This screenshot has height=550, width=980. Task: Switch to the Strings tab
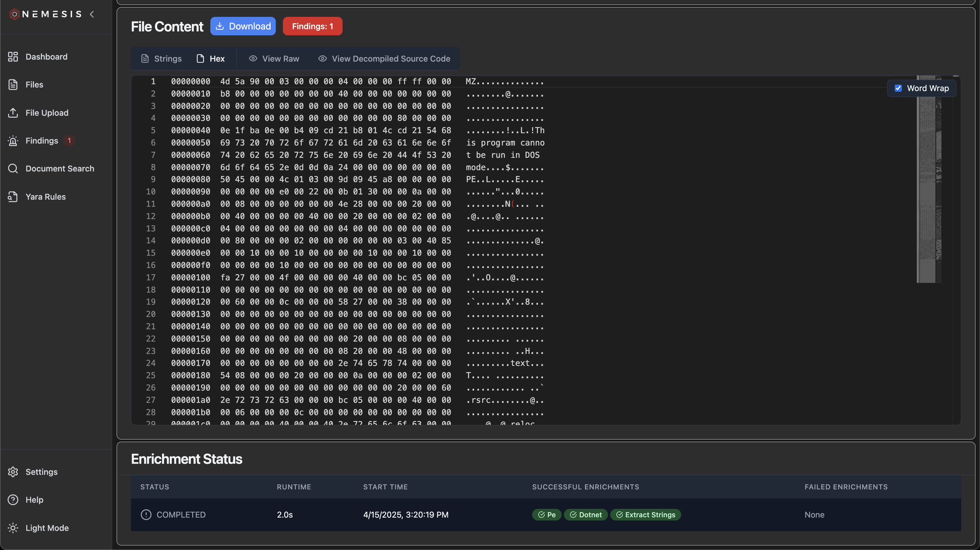(161, 59)
